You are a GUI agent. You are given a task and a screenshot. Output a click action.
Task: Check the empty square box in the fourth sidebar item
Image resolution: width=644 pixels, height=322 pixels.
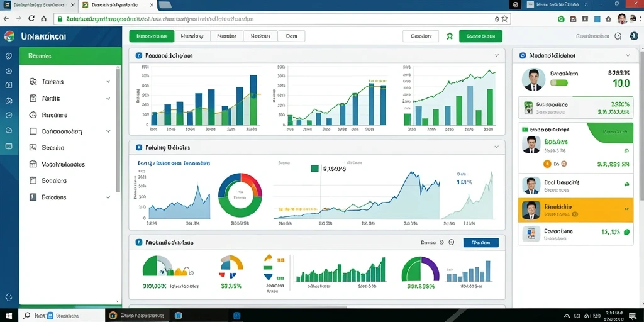(x=34, y=131)
